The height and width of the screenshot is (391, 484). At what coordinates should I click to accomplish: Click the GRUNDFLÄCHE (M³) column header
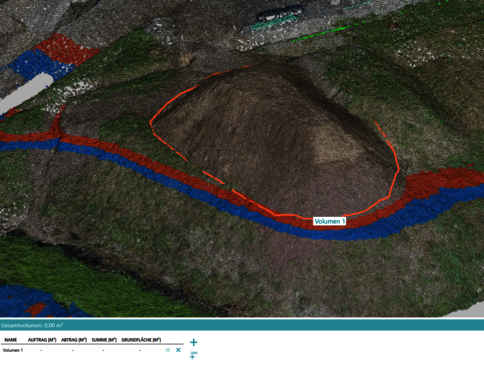141,340
